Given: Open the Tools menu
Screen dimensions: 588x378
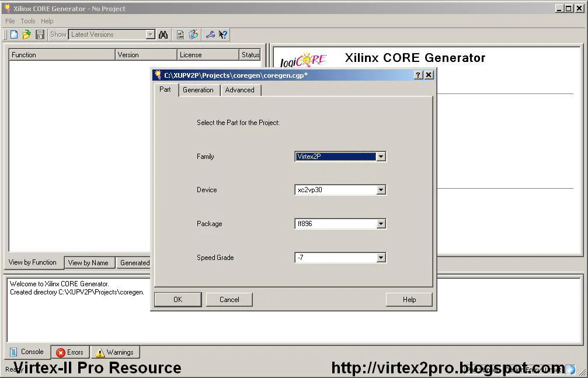Looking at the screenshot, I should click(28, 21).
